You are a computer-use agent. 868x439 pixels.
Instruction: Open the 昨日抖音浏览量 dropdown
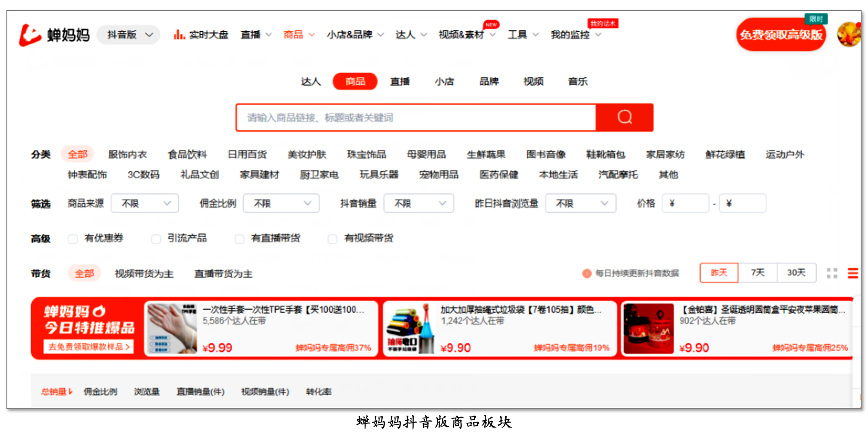[581, 203]
